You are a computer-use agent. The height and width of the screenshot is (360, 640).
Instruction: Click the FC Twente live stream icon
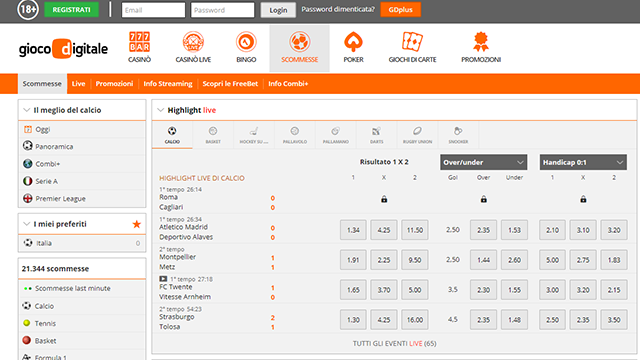pyautogui.click(x=163, y=279)
